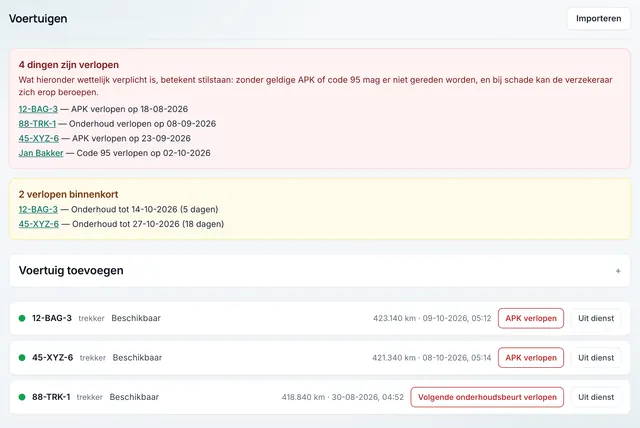This screenshot has height=428, width=640.
Task: Click APK verlopen badge for 45-XYZ-6
Action: click(x=531, y=358)
